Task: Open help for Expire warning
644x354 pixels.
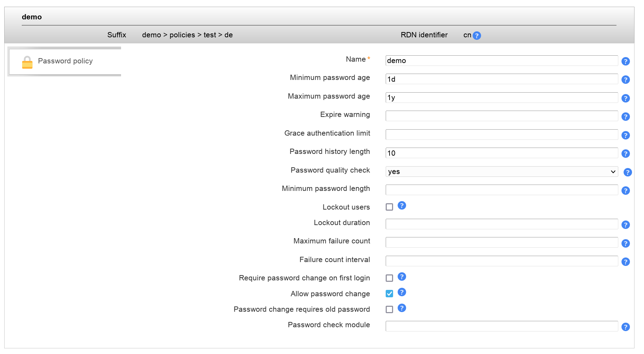Action: pyautogui.click(x=625, y=117)
